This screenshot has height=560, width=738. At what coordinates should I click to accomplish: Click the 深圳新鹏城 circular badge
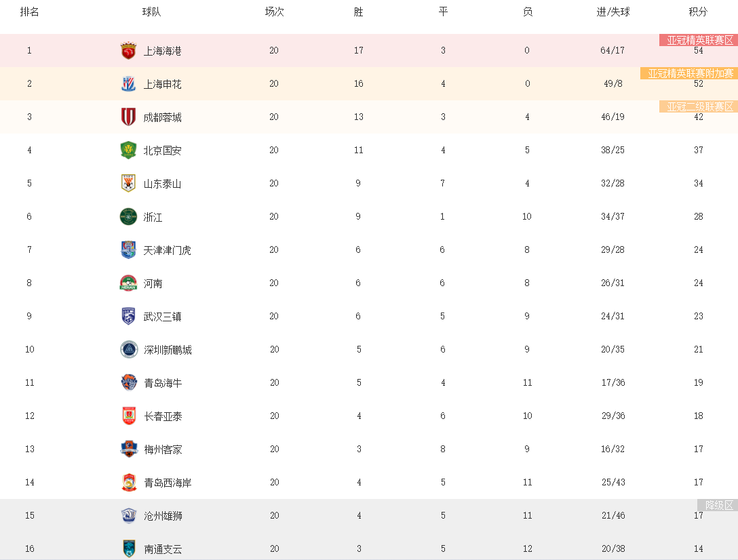tap(129, 350)
